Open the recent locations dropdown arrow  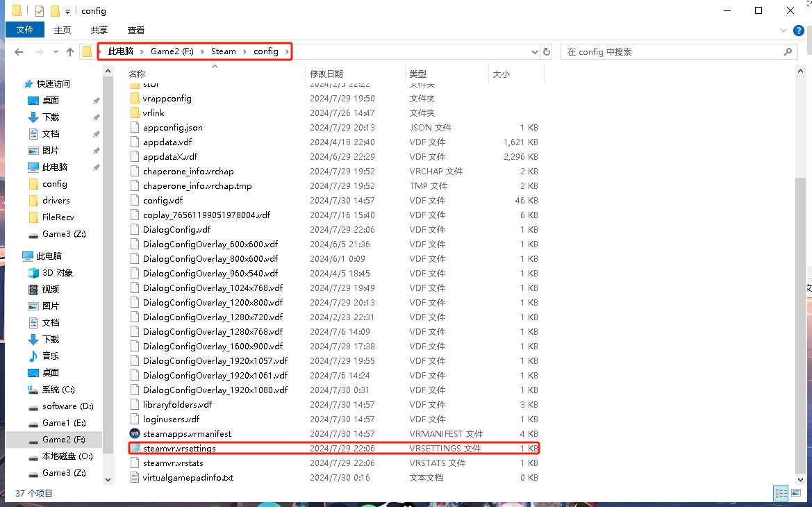click(x=56, y=52)
